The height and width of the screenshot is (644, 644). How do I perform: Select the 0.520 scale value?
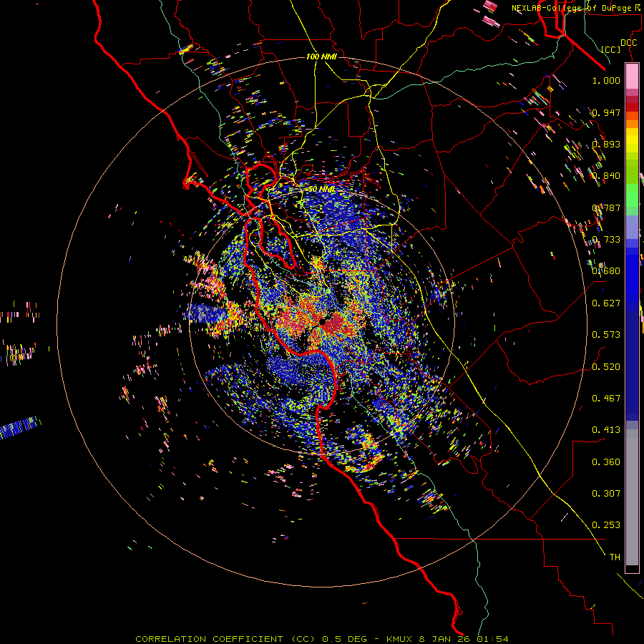tap(606, 367)
